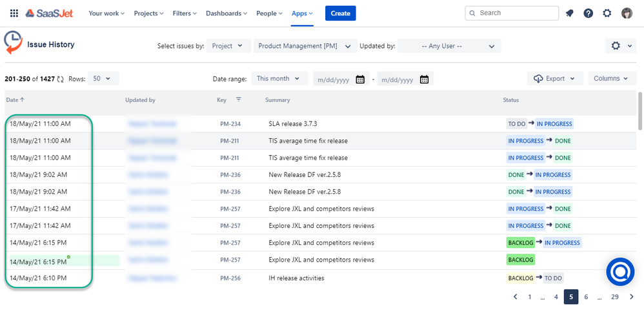Viewport: 644px width, 310px height.
Task: Expand the Product Management [PM] dropdown
Action: tap(305, 46)
